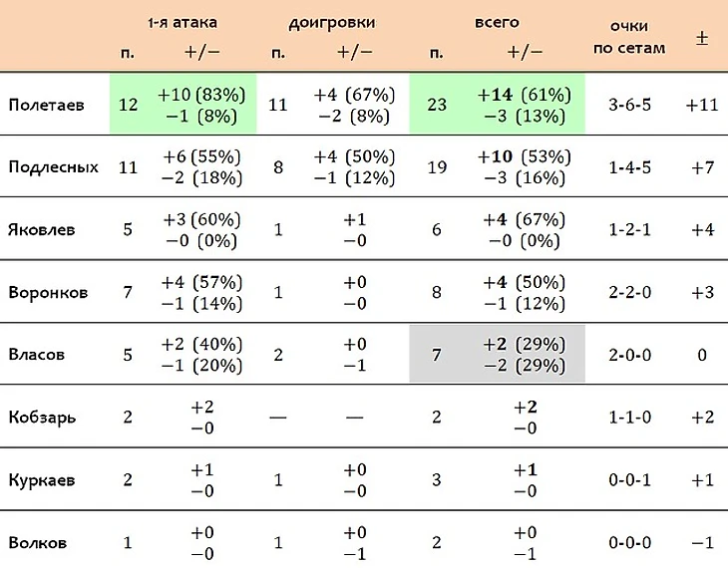Select the 1-4-5 set points value
Screen dimensions: 728x568
(x=629, y=167)
